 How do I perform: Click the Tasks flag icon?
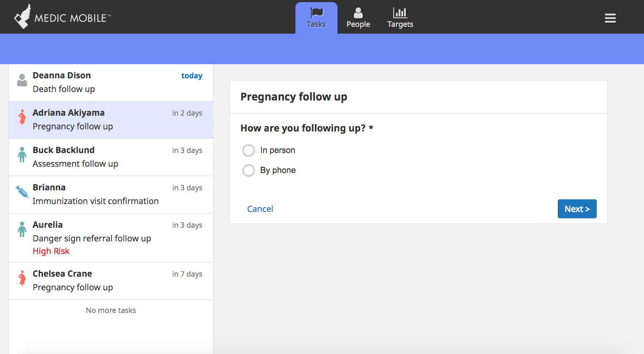316,13
